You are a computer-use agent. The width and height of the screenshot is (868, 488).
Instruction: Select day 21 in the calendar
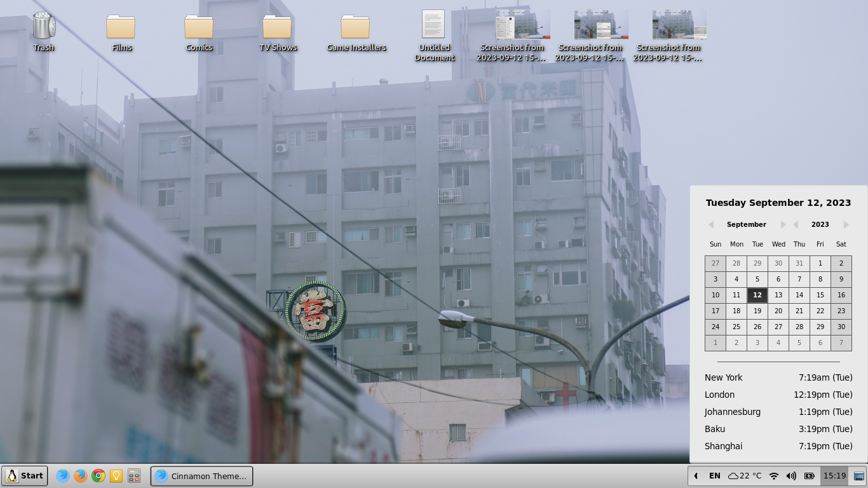pos(799,311)
